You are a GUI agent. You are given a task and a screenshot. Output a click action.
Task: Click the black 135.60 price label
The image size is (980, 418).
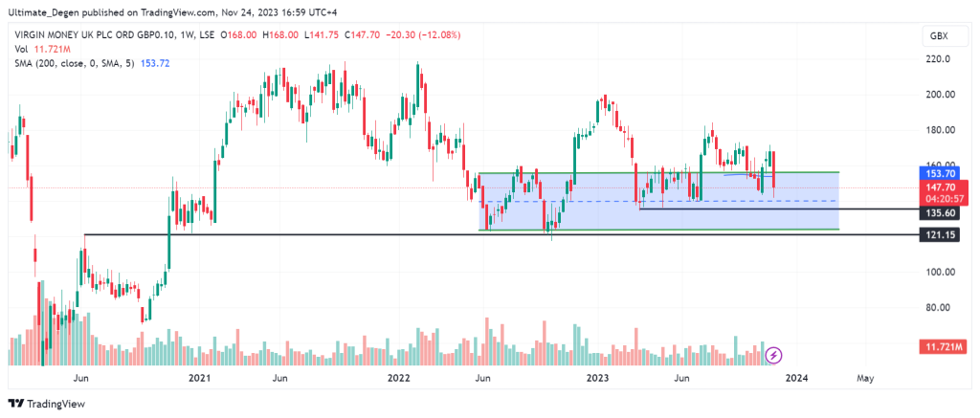(x=940, y=213)
